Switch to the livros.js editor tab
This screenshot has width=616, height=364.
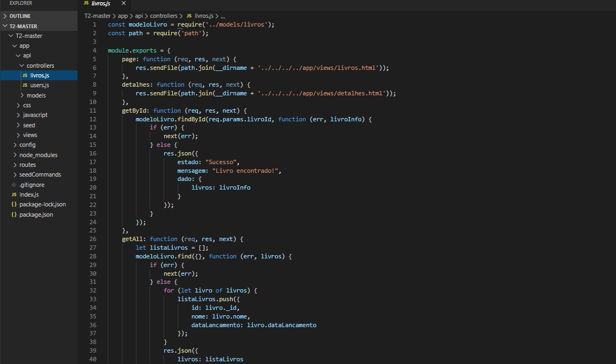(100, 4)
